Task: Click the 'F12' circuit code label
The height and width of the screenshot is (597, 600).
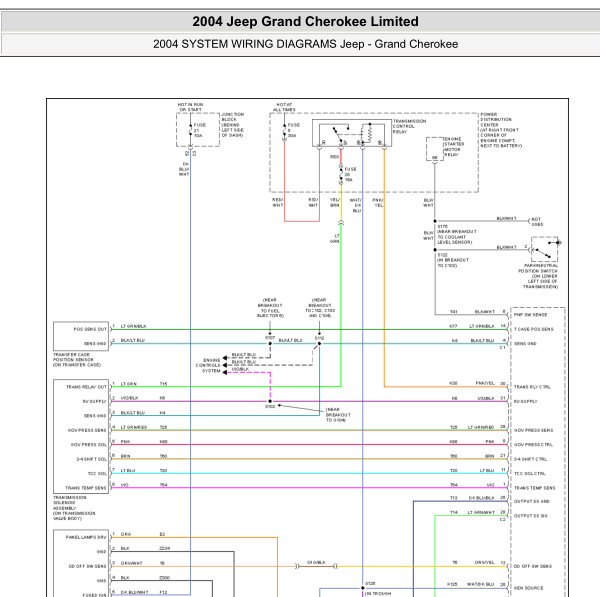Action: [163, 592]
